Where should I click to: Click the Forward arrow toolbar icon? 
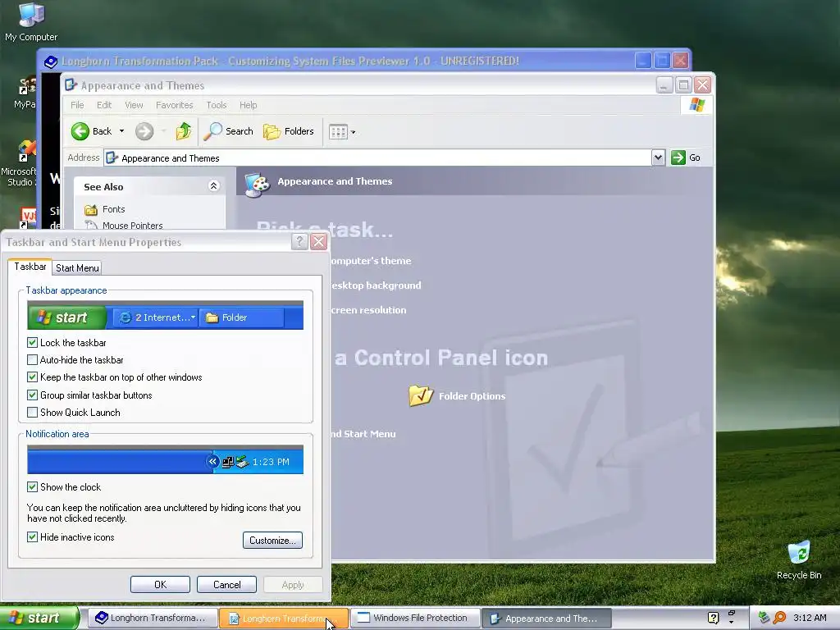click(x=144, y=131)
